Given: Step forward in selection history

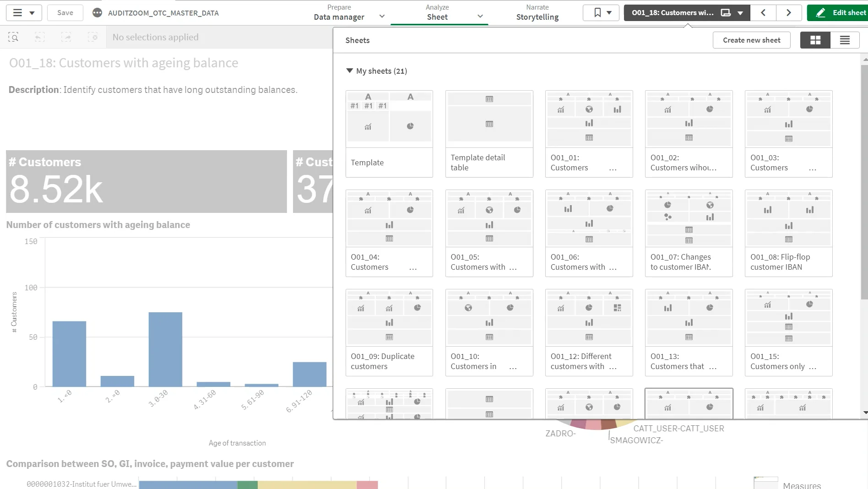Looking at the screenshot, I should (66, 37).
